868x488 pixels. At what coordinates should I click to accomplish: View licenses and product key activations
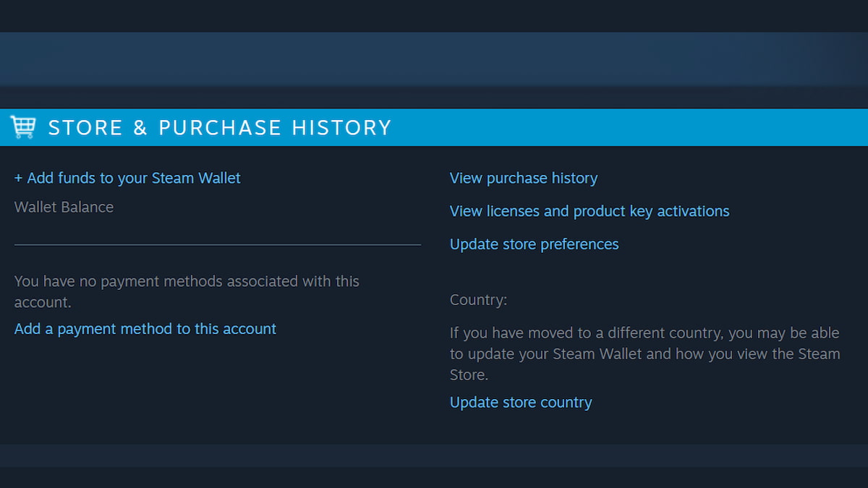(590, 211)
